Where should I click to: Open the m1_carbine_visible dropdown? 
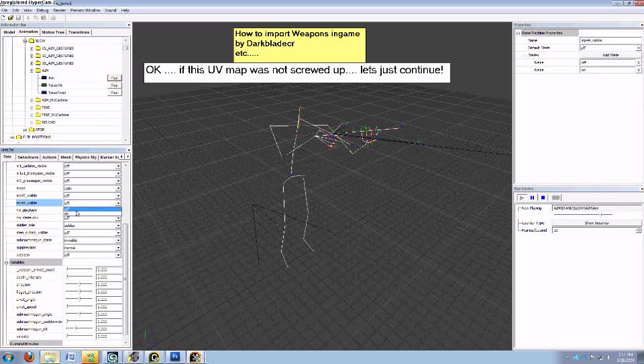pyautogui.click(x=118, y=166)
